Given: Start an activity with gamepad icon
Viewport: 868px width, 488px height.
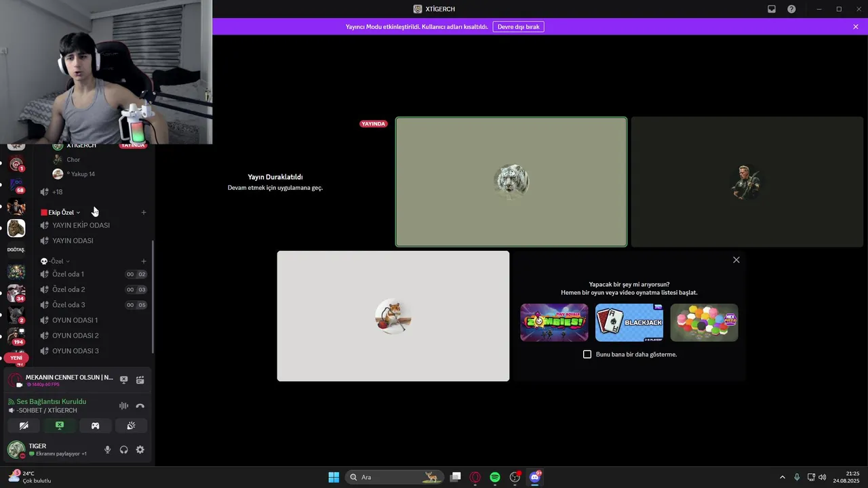Looking at the screenshot, I should pos(96,426).
